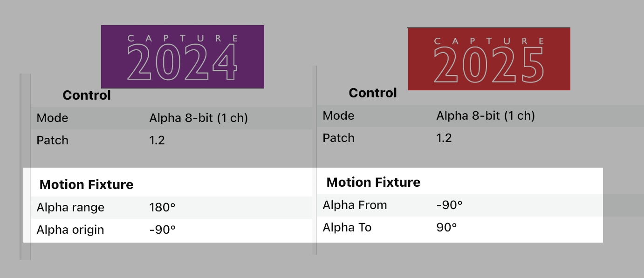Select the Alpha From property label

pyautogui.click(x=355, y=205)
